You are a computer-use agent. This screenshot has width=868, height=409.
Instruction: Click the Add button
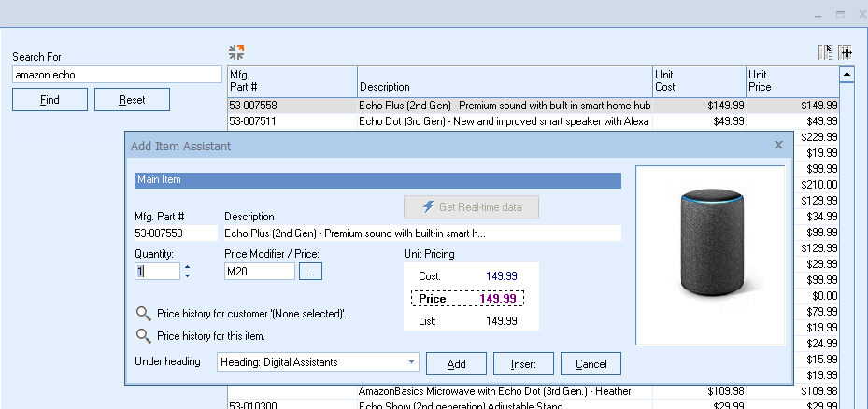[x=456, y=363]
